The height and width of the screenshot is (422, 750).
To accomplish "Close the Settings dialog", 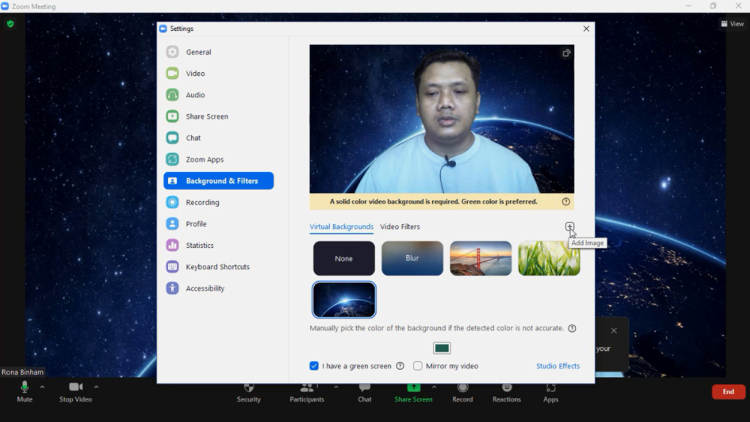I will [586, 29].
